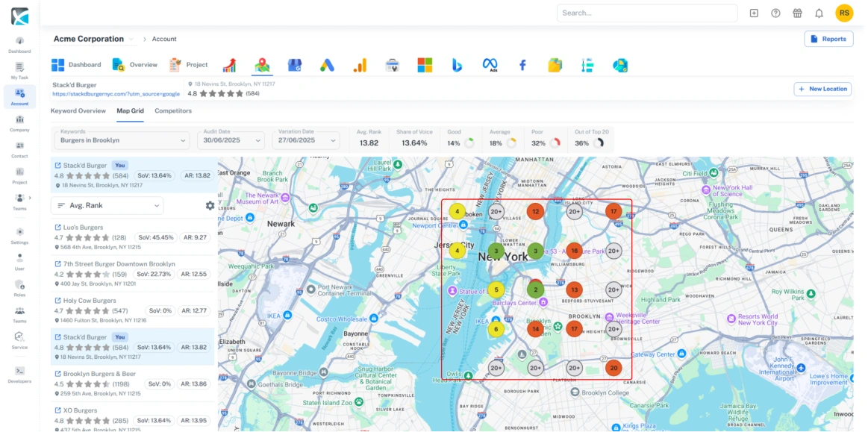Open Roles in the sidebar

click(19, 288)
